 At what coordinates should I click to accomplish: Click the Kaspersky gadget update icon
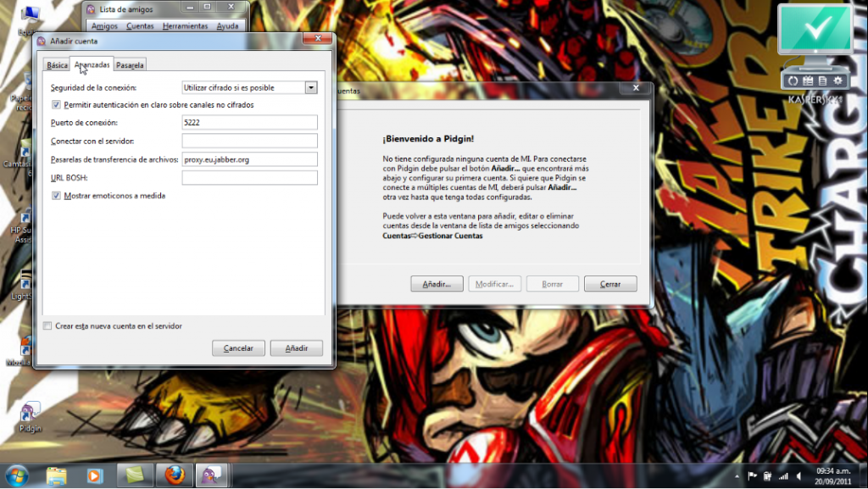pyautogui.click(x=793, y=81)
